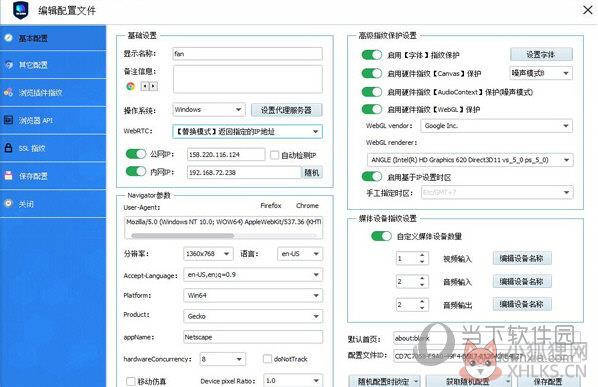
Task: Expand the 分辨率 1360x768 dropdown
Action: tap(208, 254)
